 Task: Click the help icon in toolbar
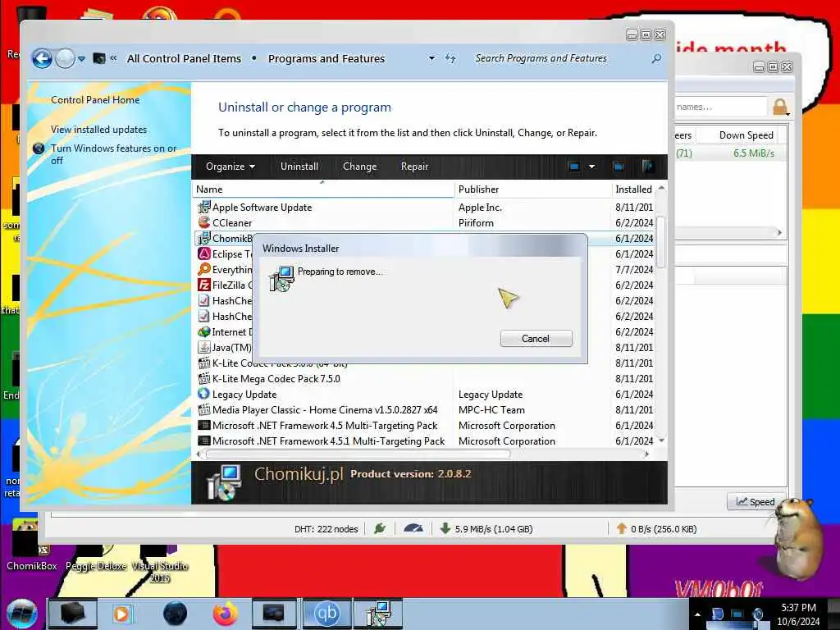[648, 167]
